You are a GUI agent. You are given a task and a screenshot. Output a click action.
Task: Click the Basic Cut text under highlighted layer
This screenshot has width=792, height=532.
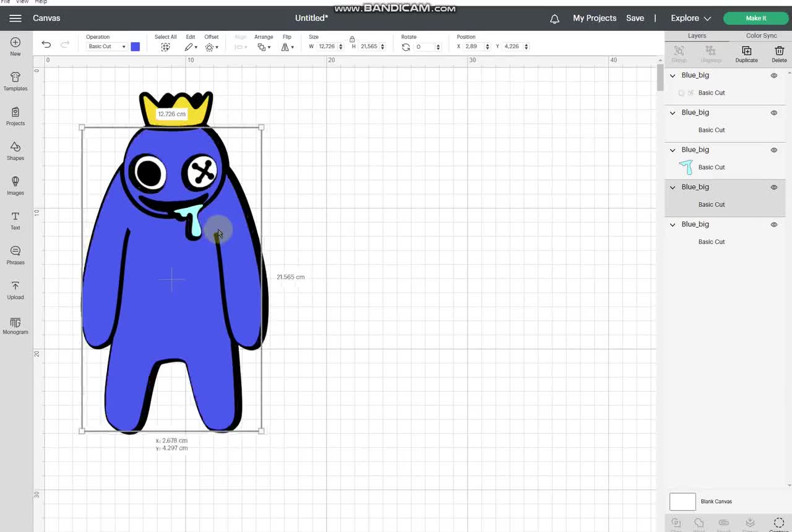coord(712,205)
